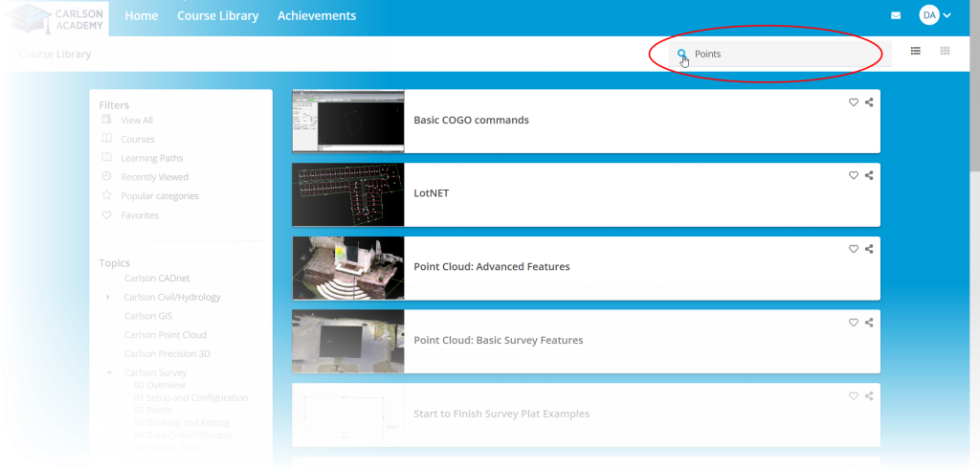Viewport: 980px width, 471px height.
Task: Open Point Cloud: Advanced Features thumbnail
Action: 348,268
